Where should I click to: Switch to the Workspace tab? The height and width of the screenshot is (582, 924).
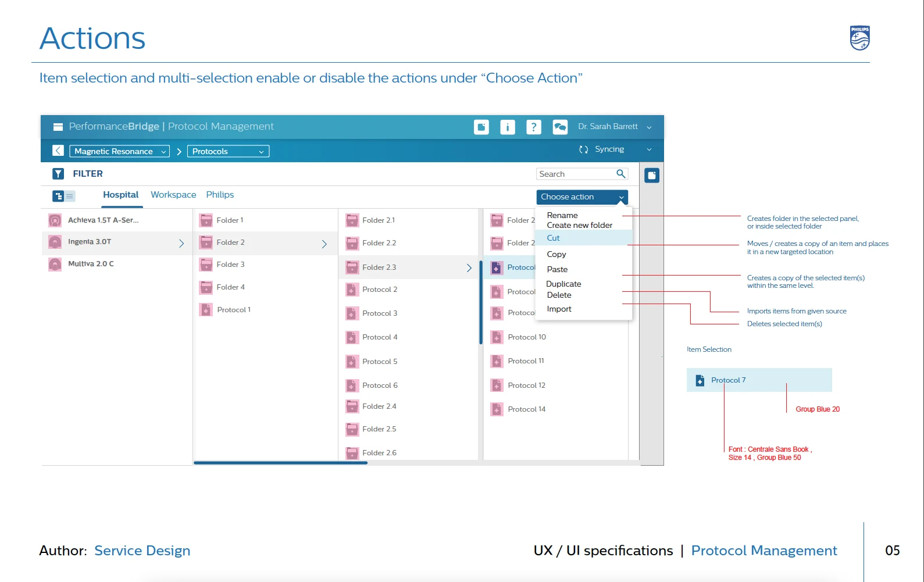[173, 195]
